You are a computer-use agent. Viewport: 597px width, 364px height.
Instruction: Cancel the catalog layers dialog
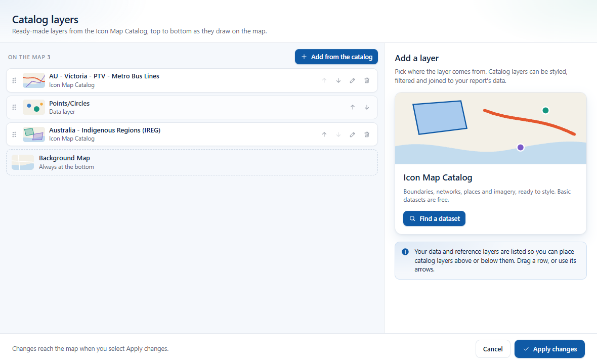pyautogui.click(x=493, y=349)
